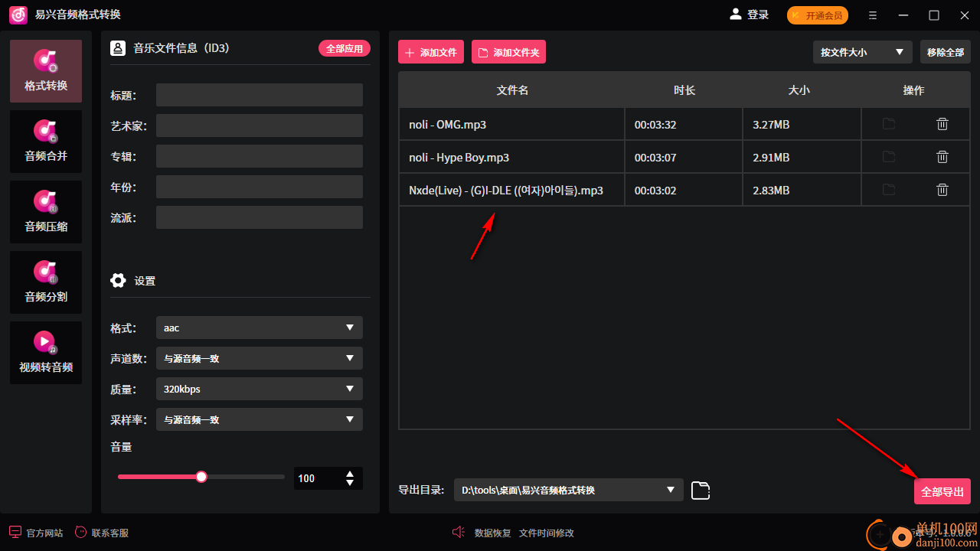This screenshot has height=551, width=980.
Task: Click the ID3 music info icon
Action: [118, 48]
